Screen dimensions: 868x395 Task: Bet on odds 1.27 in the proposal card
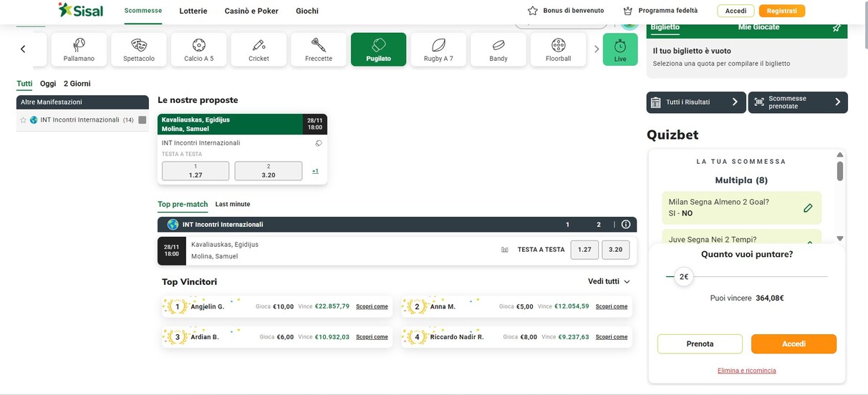click(x=196, y=171)
